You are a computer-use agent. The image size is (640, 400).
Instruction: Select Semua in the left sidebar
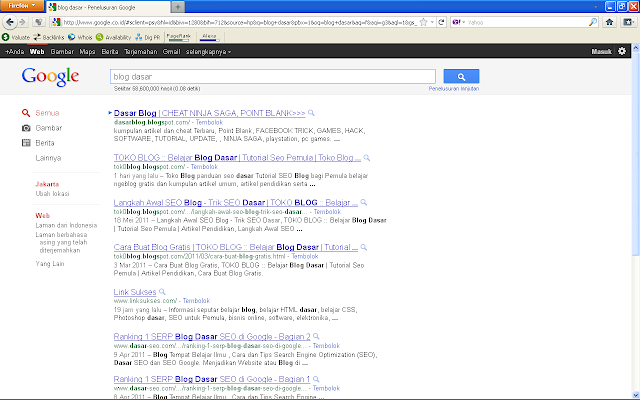pos(47,113)
